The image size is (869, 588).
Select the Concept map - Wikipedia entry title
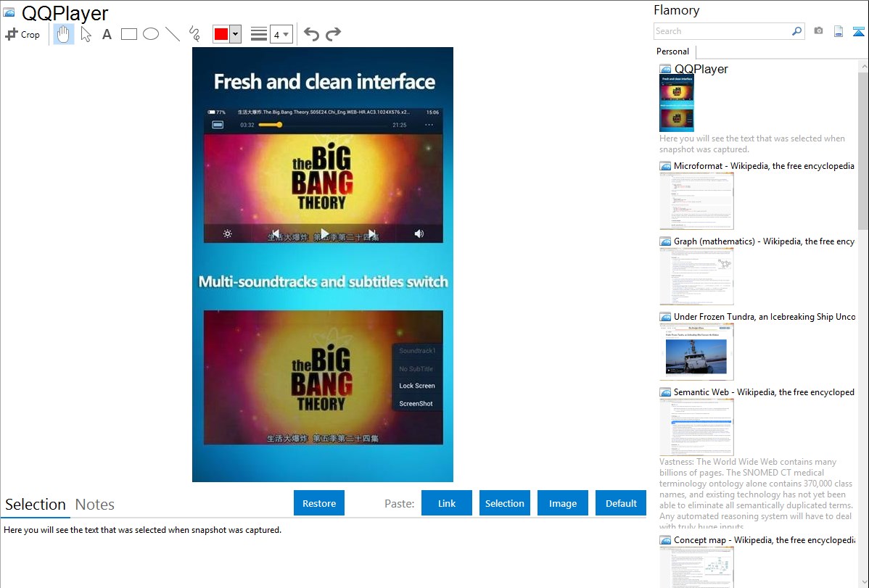[x=765, y=539]
